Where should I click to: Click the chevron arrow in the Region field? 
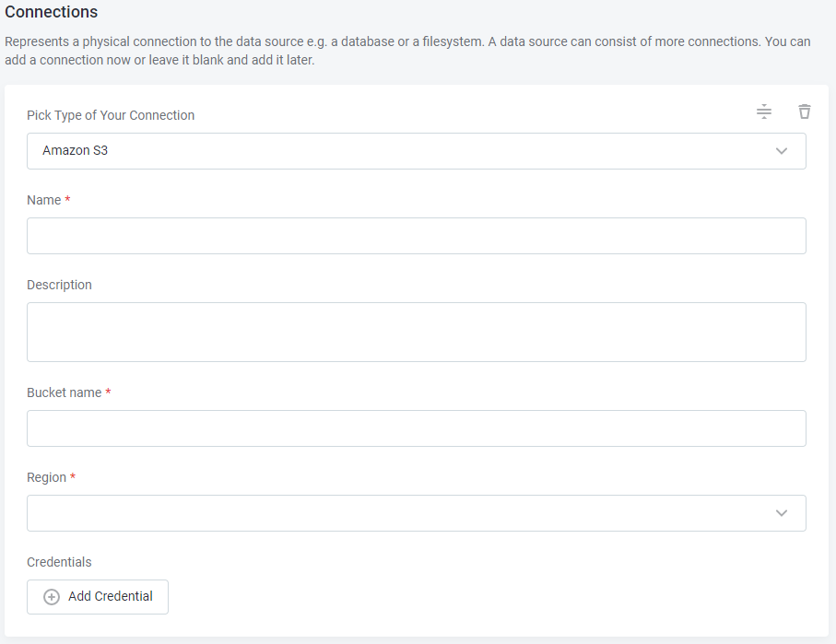click(x=782, y=513)
